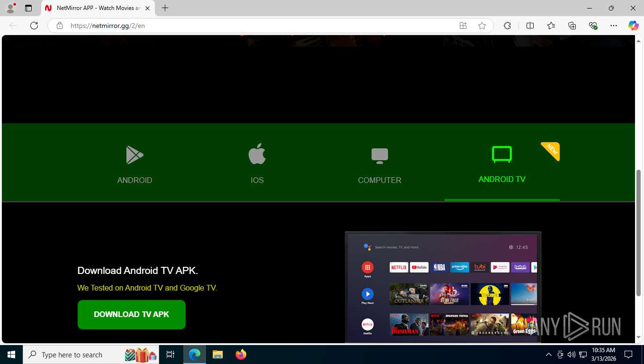Open the taskbar clock and date

[x=603, y=355]
